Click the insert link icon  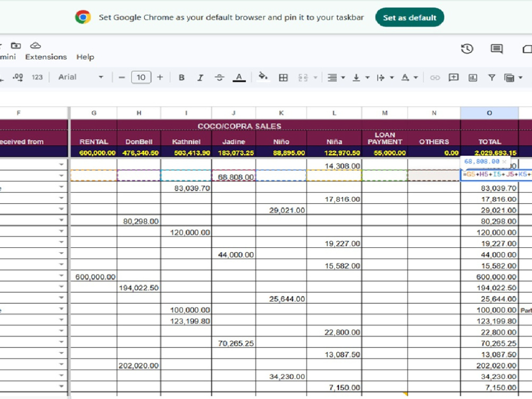(x=435, y=78)
